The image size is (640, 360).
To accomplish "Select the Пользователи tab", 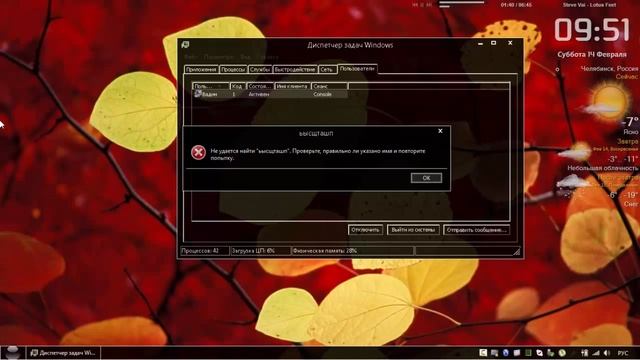I will (x=357, y=69).
